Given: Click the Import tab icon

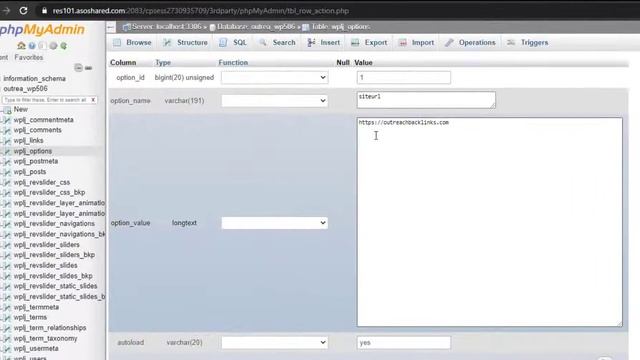Looking at the screenshot, I should pos(403,42).
